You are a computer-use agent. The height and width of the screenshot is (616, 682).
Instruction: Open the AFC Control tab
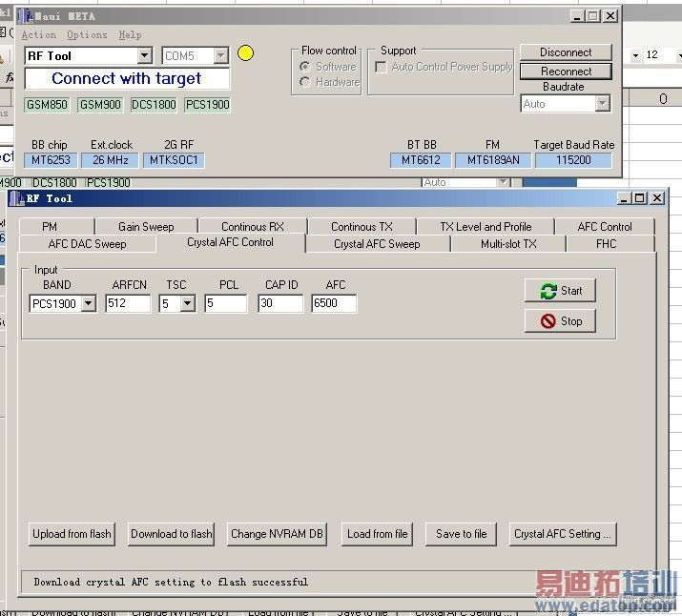(605, 227)
